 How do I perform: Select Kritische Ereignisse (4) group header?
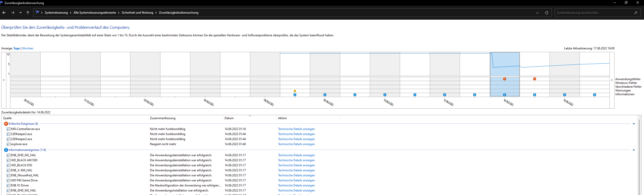pos(23,124)
